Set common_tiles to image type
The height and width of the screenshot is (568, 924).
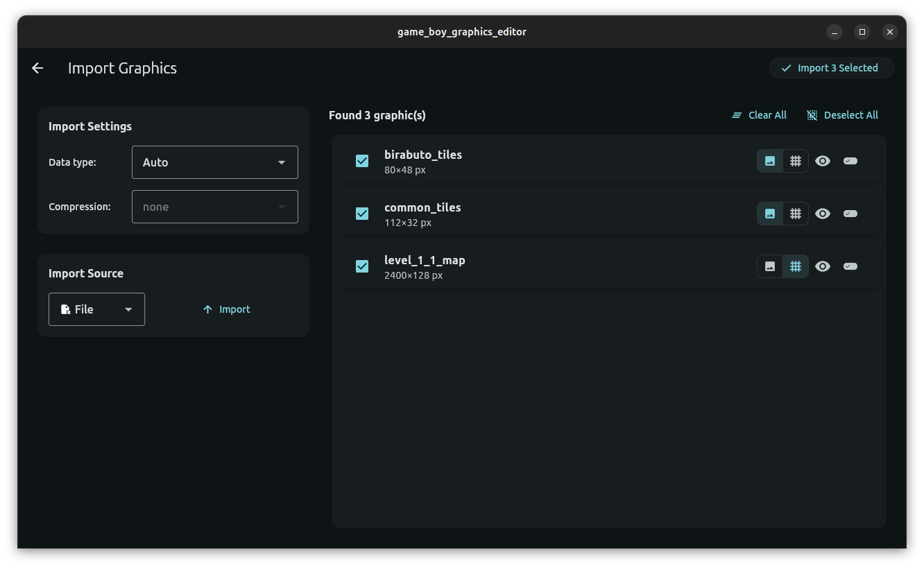tap(770, 214)
